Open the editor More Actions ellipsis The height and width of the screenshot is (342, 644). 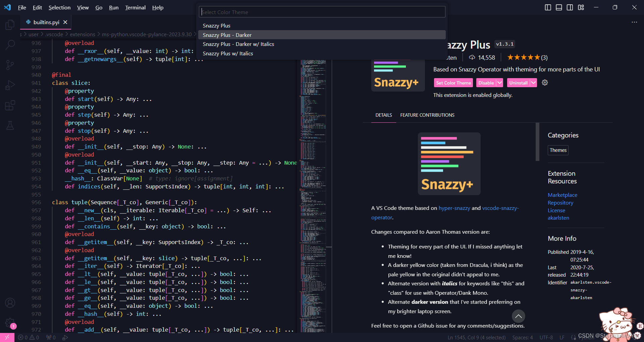pyautogui.click(x=634, y=22)
